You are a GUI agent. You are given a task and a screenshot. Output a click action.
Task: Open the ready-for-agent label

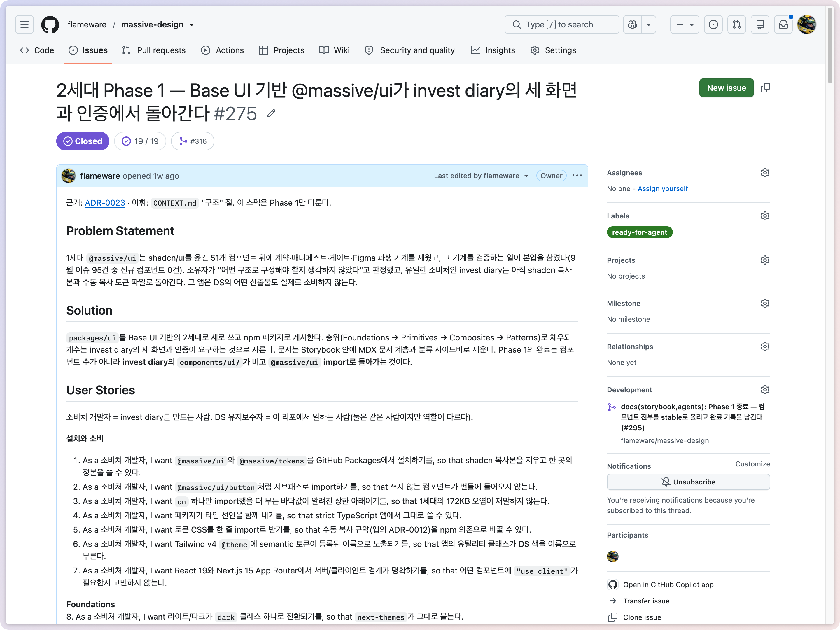tap(640, 232)
